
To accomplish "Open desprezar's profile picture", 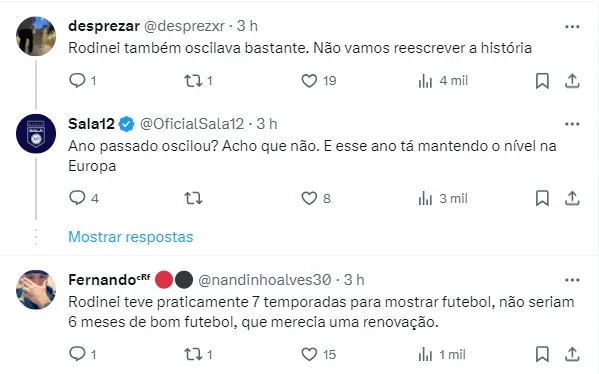I will tap(36, 36).
